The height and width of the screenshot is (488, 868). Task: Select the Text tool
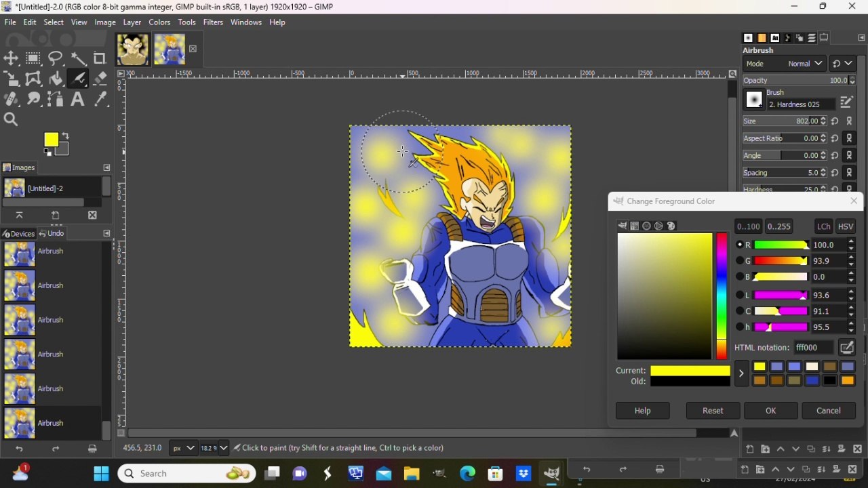[x=79, y=99]
